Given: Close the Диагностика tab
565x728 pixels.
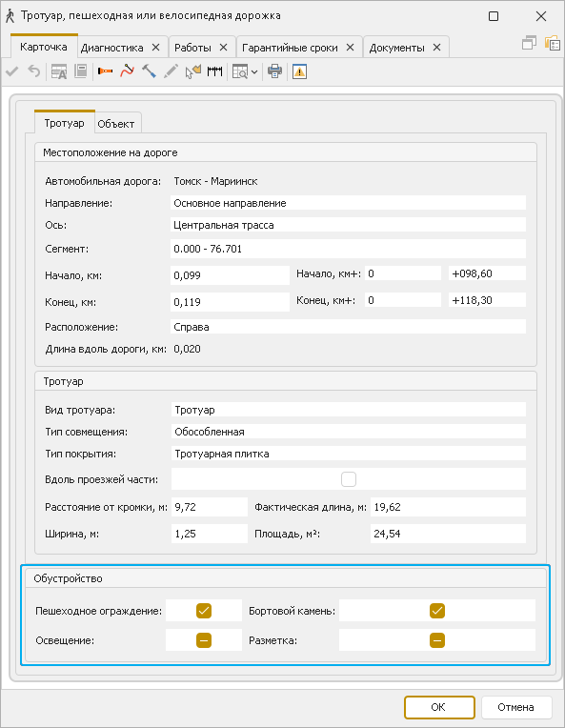Looking at the screenshot, I should [156, 48].
